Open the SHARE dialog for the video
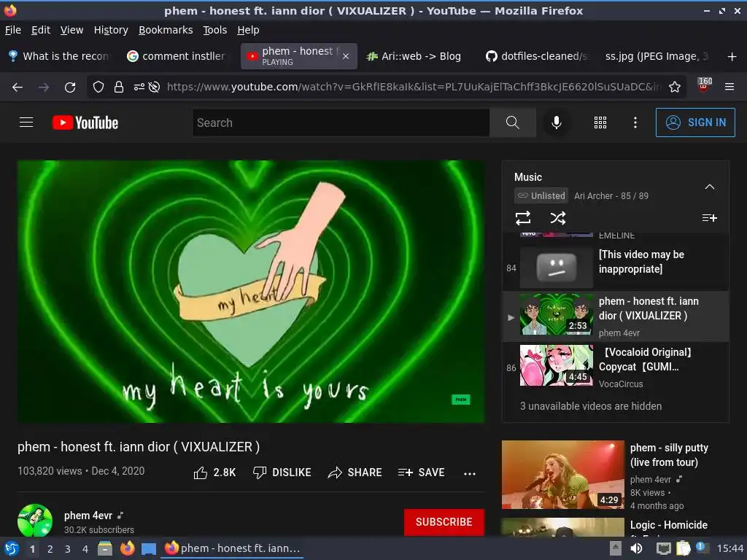747x560 pixels. tap(355, 472)
